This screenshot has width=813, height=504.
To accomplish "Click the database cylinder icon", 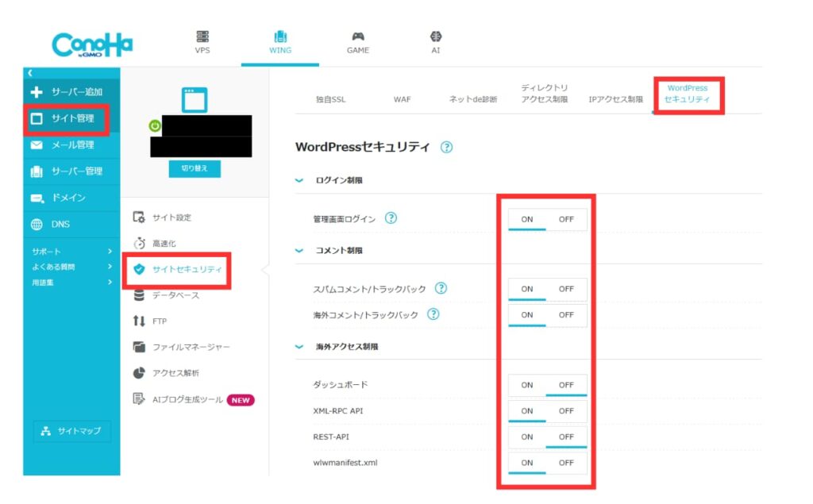I will tap(139, 295).
